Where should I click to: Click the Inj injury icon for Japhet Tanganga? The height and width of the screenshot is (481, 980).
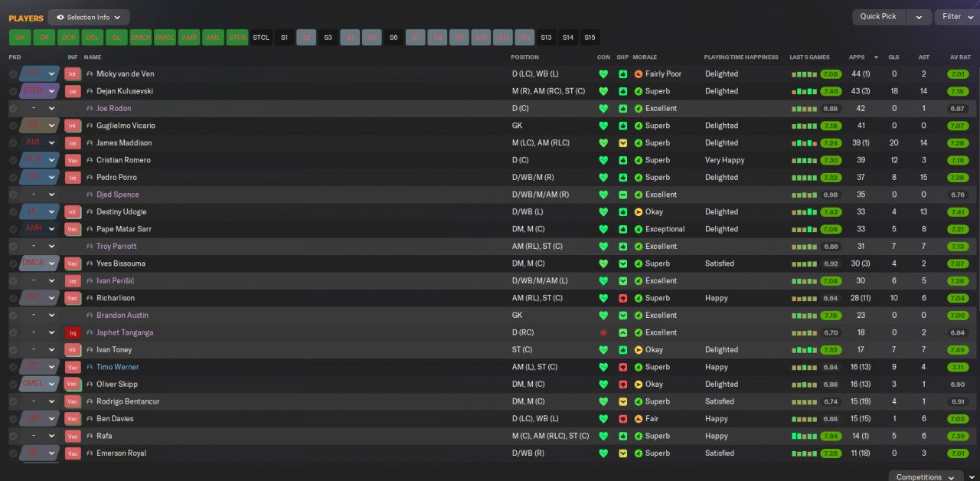click(x=73, y=332)
